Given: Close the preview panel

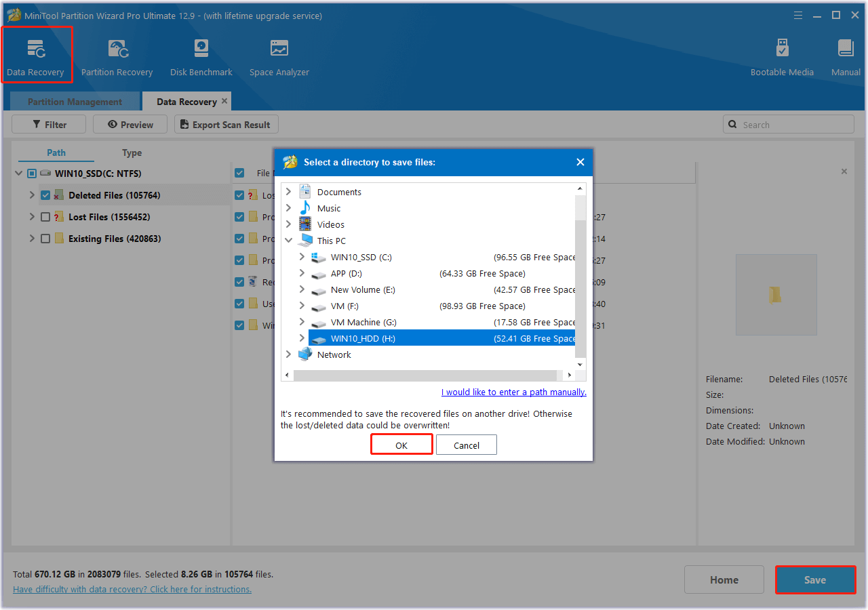Looking at the screenshot, I should click(844, 171).
